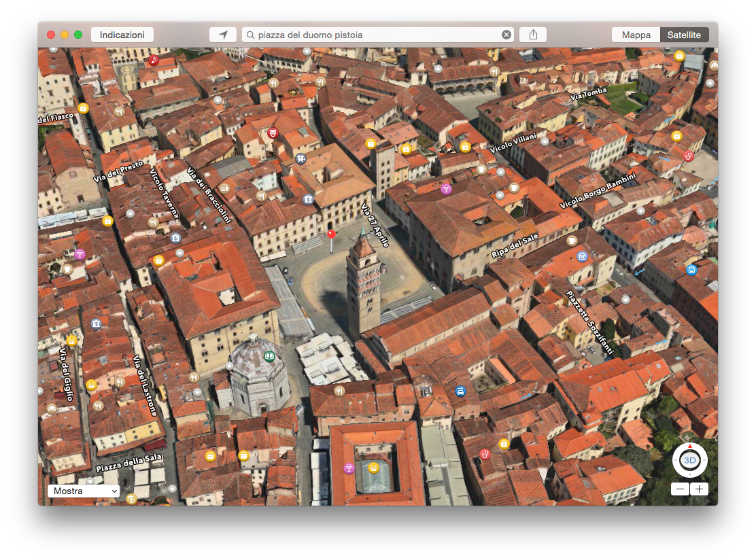The height and width of the screenshot is (560, 756).
Task: Select the yellow grocery basket icon over the glass courtyard
Action: tap(373, 468)
